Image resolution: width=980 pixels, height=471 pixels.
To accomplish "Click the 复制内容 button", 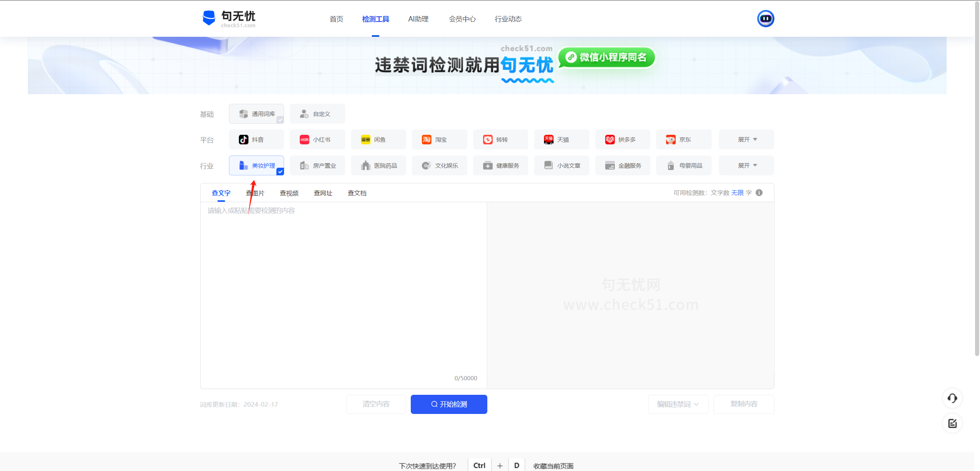I will click(x=744, y=404).
